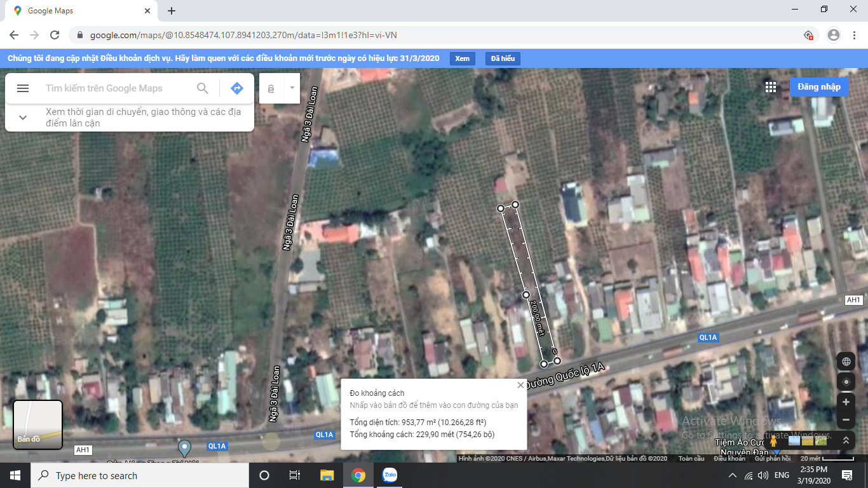
Task: Show hidden system tray icons
Action: 733,475
